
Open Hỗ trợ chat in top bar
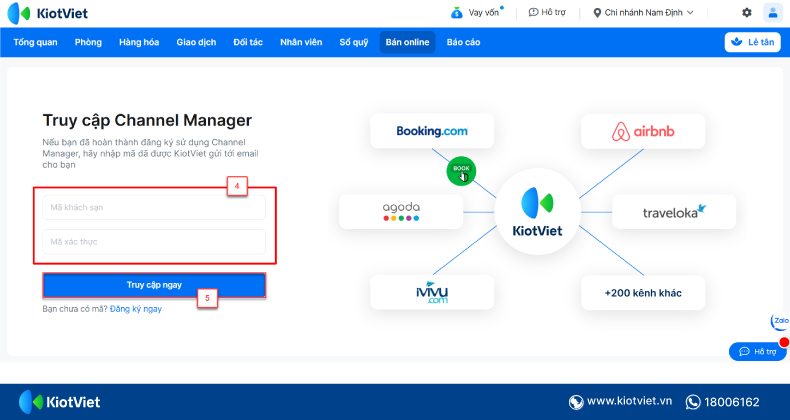[x=547, y=13]
